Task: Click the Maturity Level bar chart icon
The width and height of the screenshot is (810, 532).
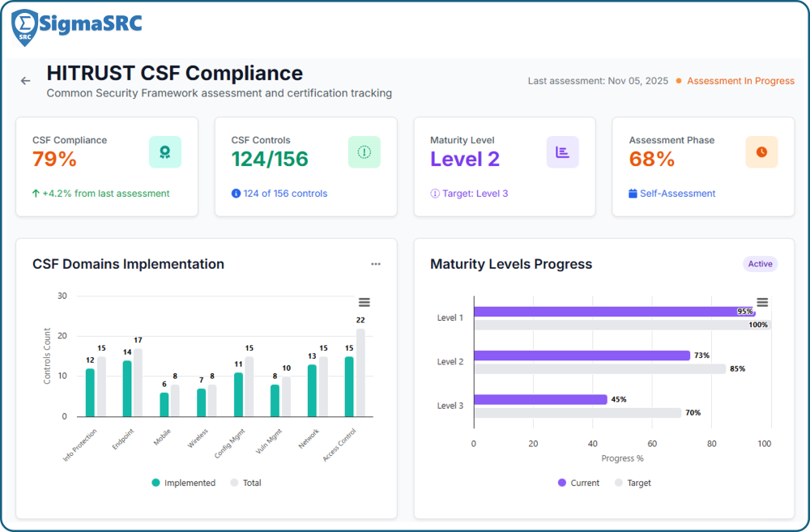Action: click(563, 152)
